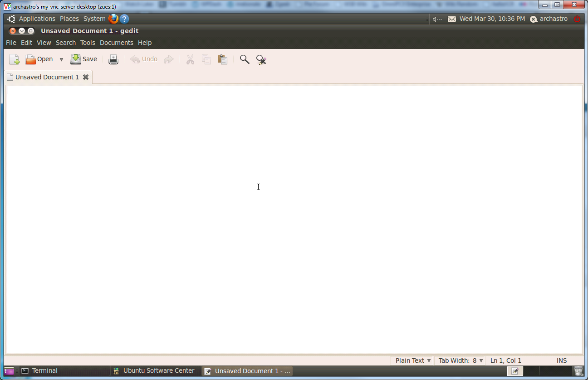Switch to Terminal in the taskbar

(44, 370)
